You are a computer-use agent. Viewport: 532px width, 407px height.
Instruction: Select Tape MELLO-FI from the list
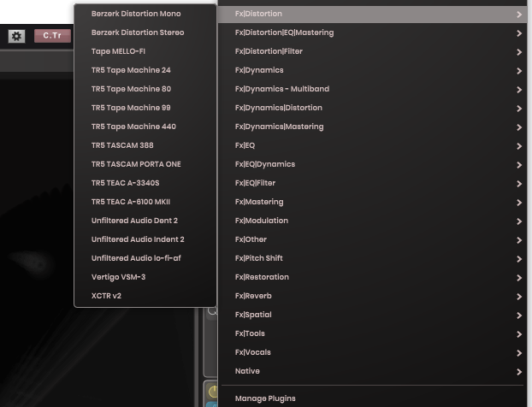point(145,51)
